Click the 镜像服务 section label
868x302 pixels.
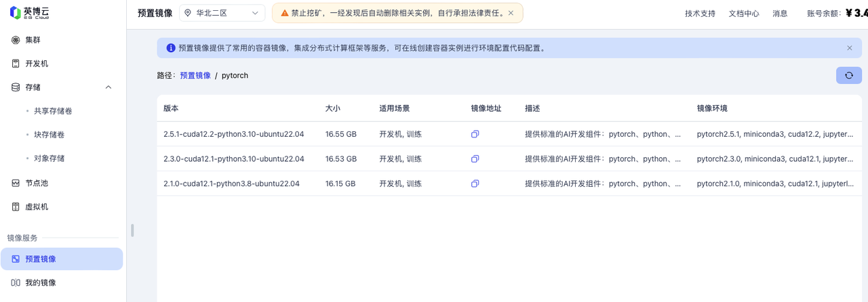(22, 238)
